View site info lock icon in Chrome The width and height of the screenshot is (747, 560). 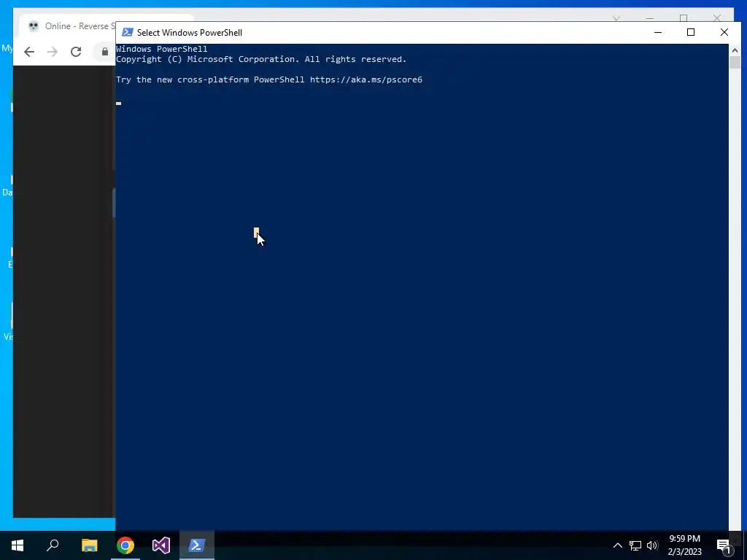pos(105,52)
